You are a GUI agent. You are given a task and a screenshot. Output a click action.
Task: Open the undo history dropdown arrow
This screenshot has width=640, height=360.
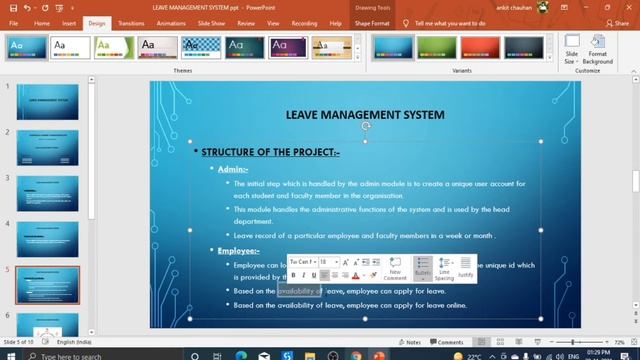(35, 8)
